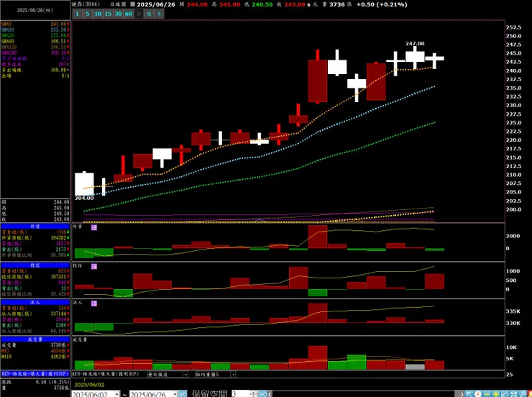Viewport: 532px width, 397px height.
Task: Open settings icon in 投信 sub-chart
Action: 94,266
